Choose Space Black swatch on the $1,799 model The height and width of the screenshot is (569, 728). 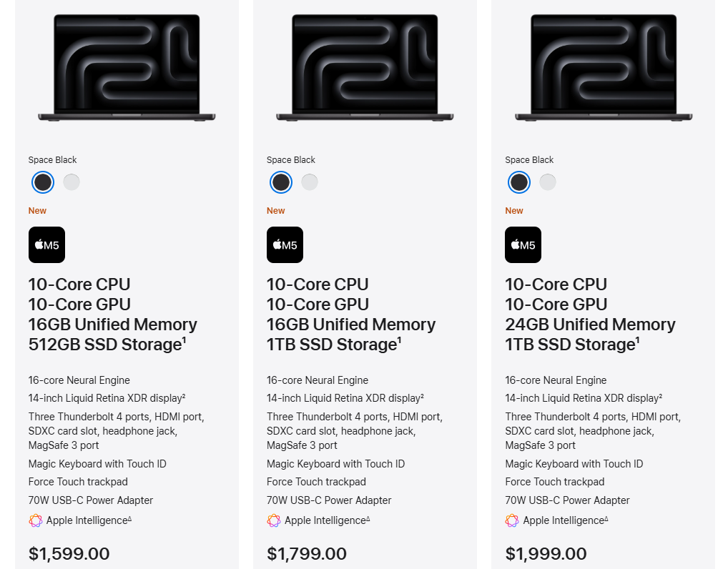pos(281,182)
